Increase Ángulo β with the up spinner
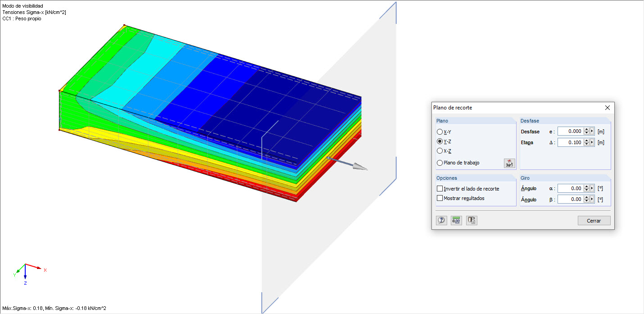The image size is (644, 314). pyautogui.click(x=586, y=197)
